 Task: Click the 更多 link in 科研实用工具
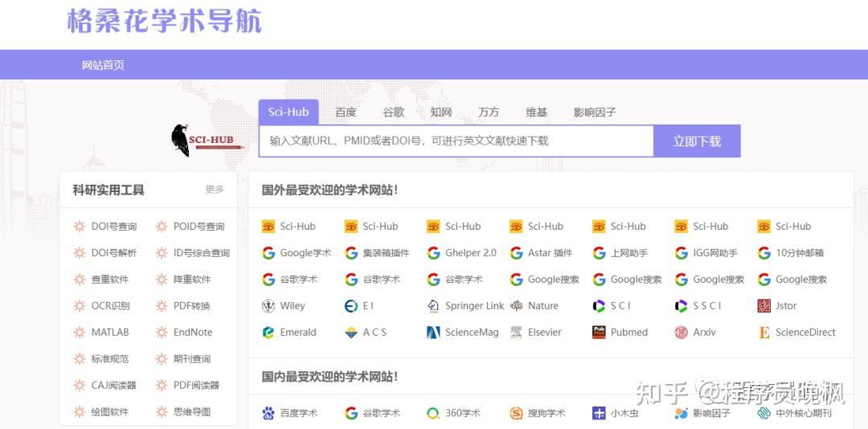pos(215,190)
